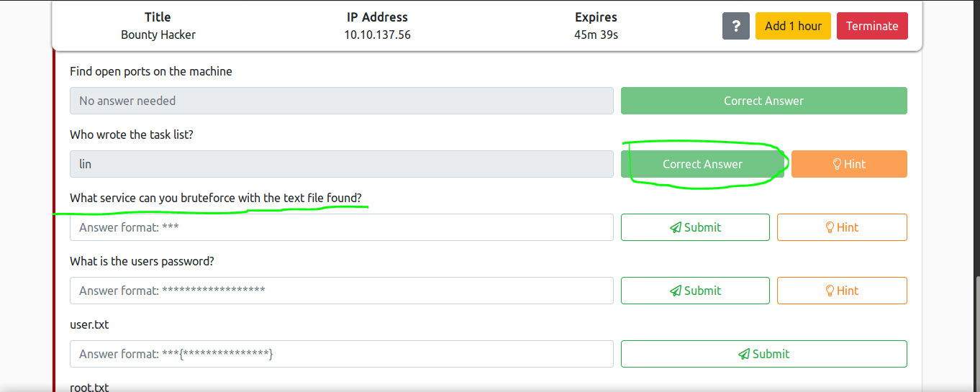Click the paper plane icon on password Submit
The height and width of the screenshot is (392, 980).
(675, 291)
